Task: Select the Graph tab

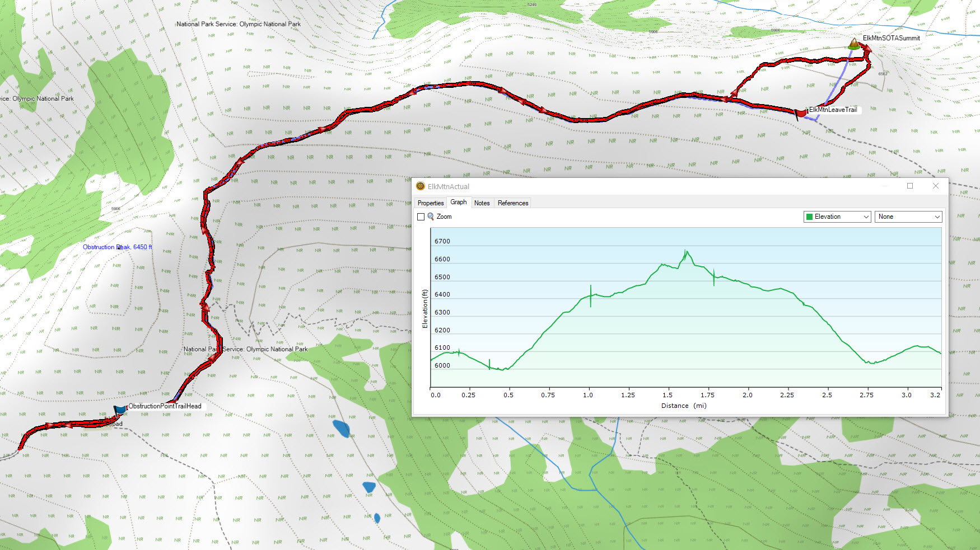Action: tap(458, 203)
